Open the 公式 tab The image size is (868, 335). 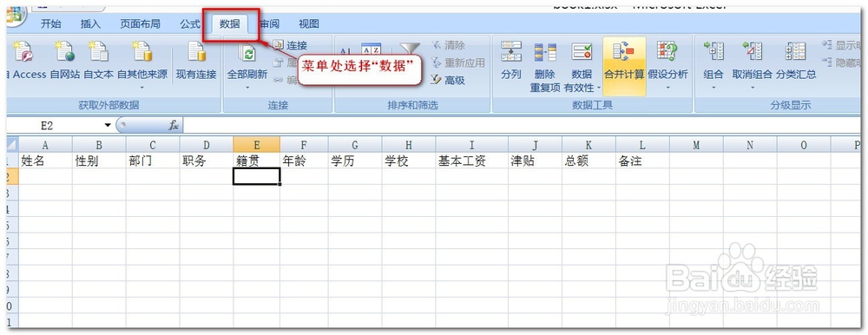click(x=190, y=23)
